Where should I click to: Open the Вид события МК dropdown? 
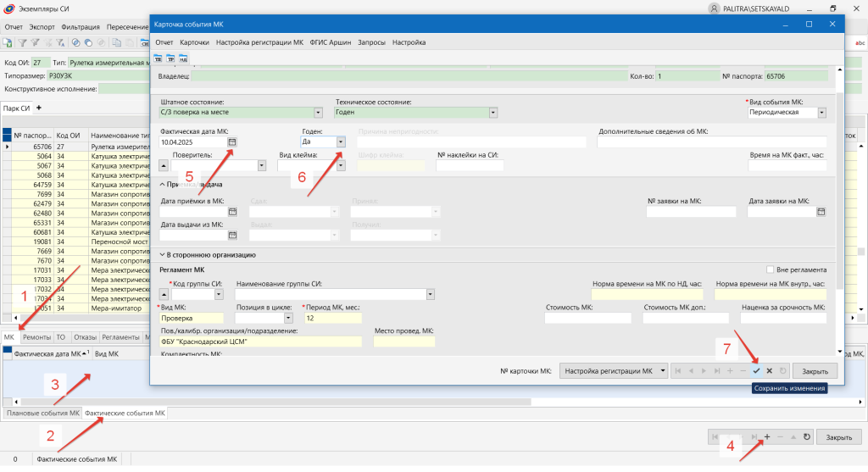(822, 113)
